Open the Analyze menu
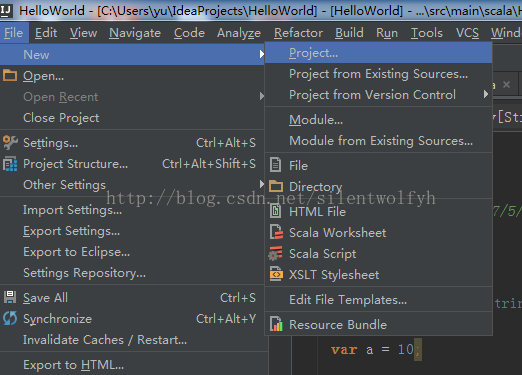The image size is (522, 375). coord(239,33)
